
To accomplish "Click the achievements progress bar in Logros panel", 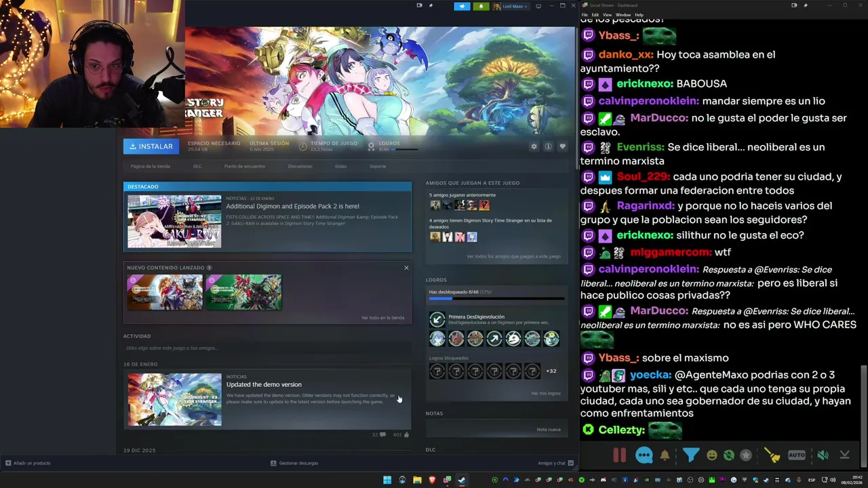I will coord(496,298).
